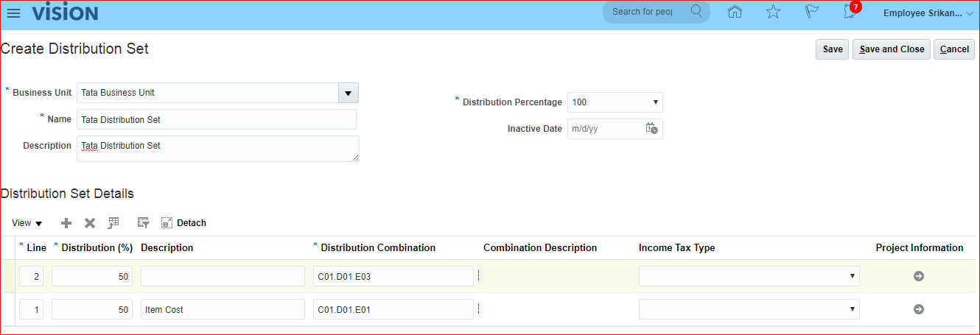The height and width of the screenshot is (335, 980).
Task: Click the Save and Close button
Action: click(x=891, y=49)
